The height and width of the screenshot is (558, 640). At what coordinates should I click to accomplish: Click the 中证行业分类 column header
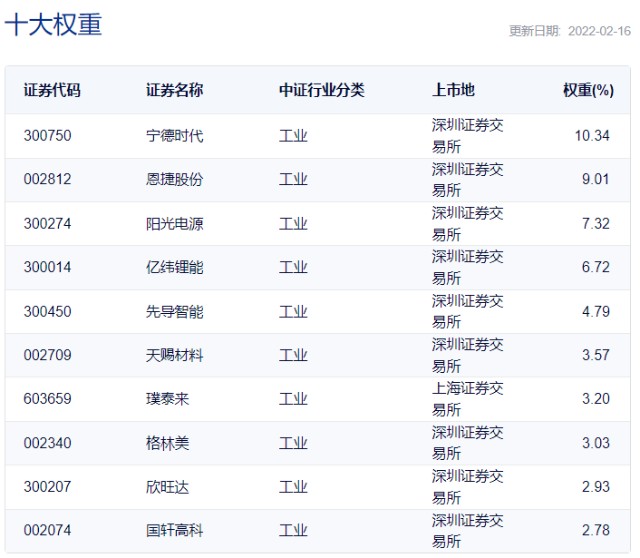(322, 90)
